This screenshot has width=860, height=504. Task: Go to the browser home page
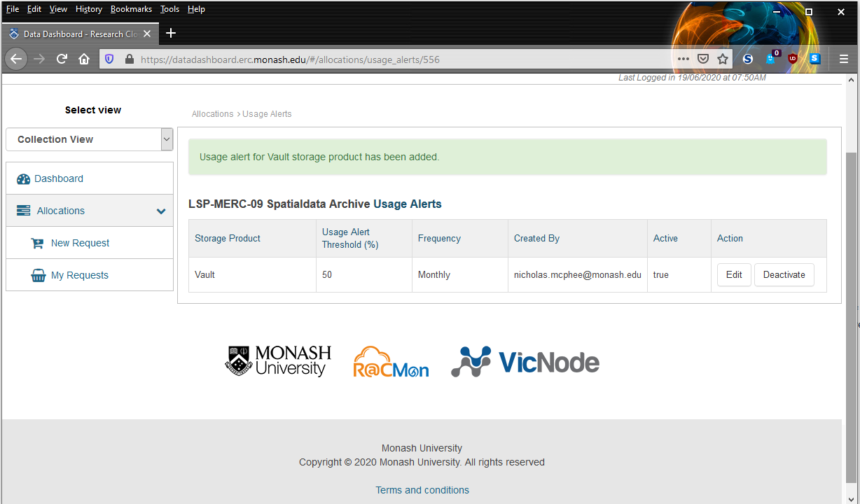click(x=84, y=59)
